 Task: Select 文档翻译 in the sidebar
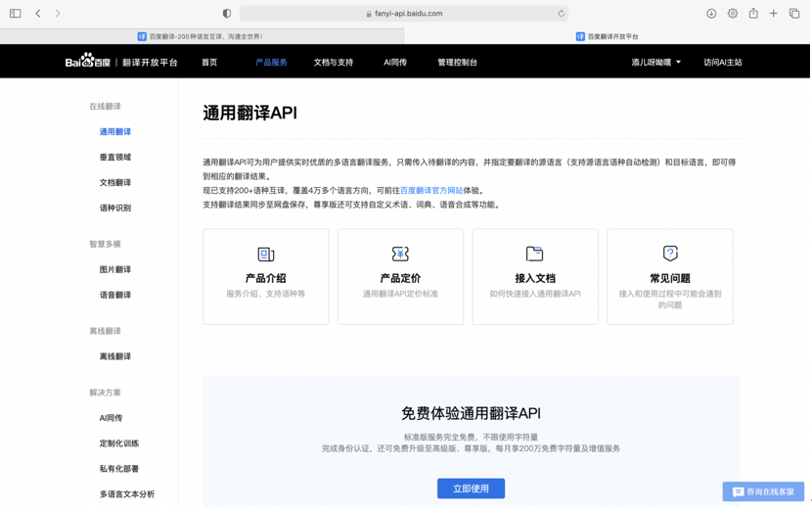115,182
